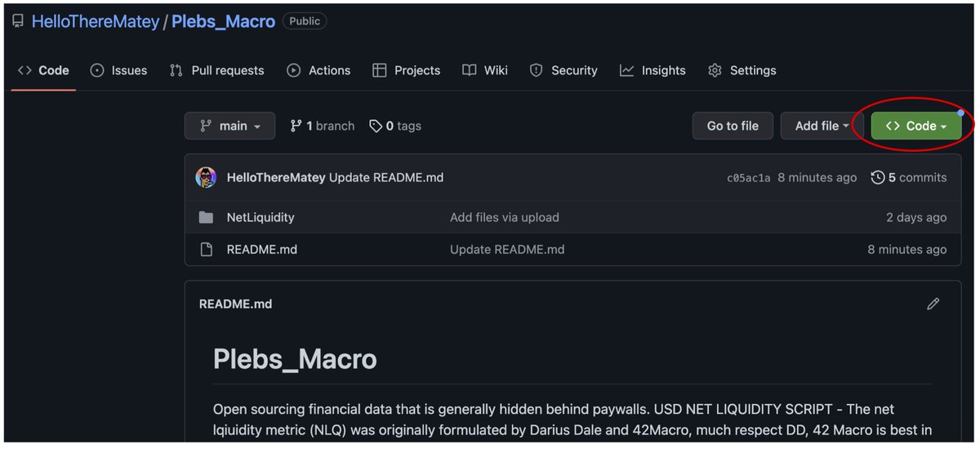The image size is (980, 449).
Task: Expand the green Code dropdown button
Action: click(x=916, y=126)
